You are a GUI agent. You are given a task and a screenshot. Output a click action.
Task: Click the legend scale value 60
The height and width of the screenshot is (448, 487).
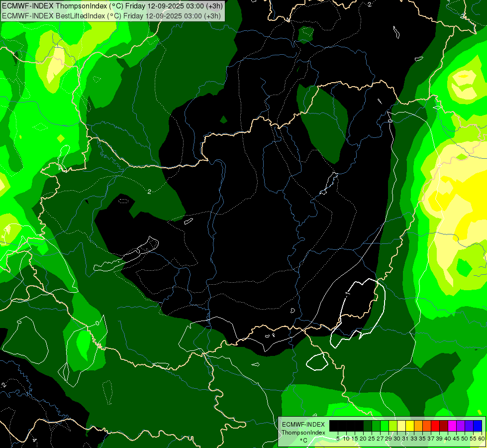click(482, 439)
